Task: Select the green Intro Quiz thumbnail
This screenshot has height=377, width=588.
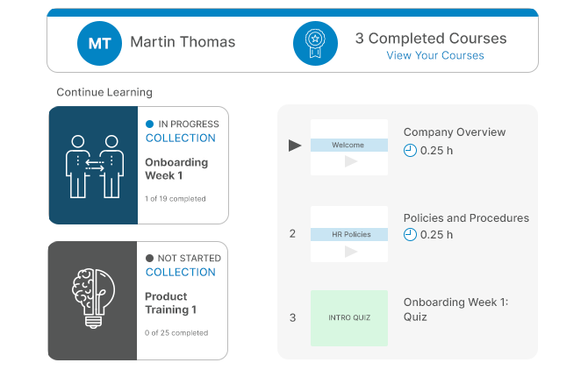Action: pyautogui.click(x=349, y=317)
